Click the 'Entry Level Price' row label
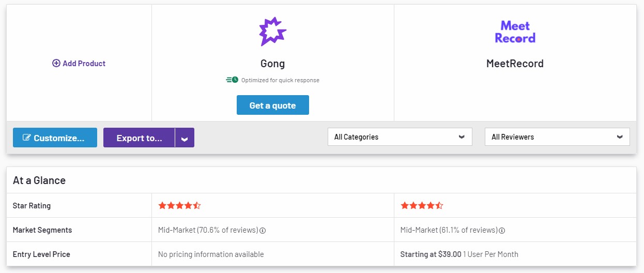Image resolution: width=644 pixels, height=273 pixels. 41,254
